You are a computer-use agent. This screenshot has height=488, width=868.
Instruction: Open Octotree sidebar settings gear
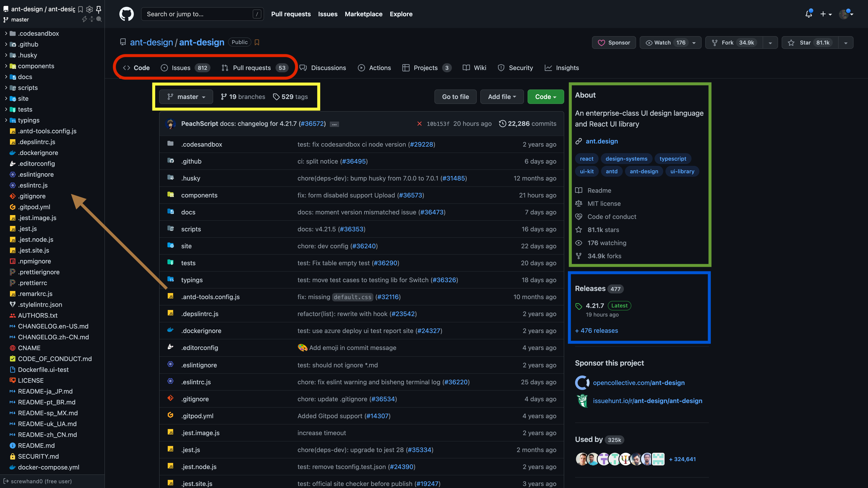pyautogui.click(x=89, y=9)
